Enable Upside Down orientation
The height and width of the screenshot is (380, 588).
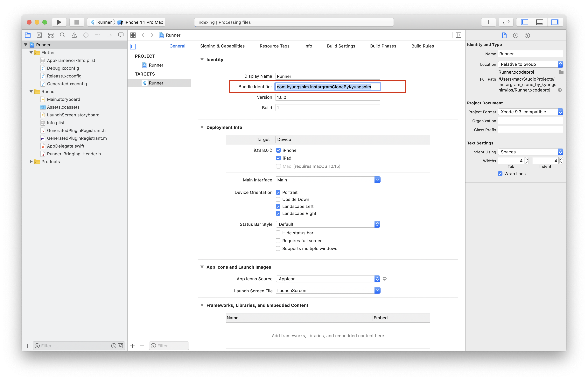point(278,199)
